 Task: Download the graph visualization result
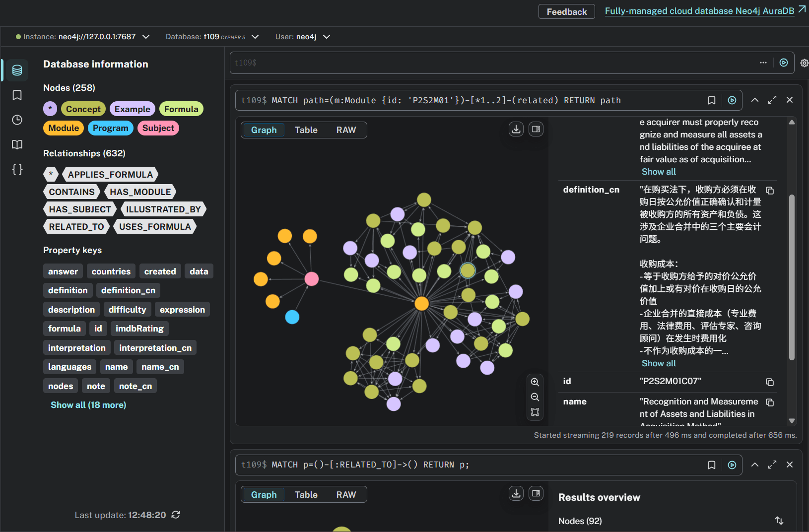coord(516,129)
